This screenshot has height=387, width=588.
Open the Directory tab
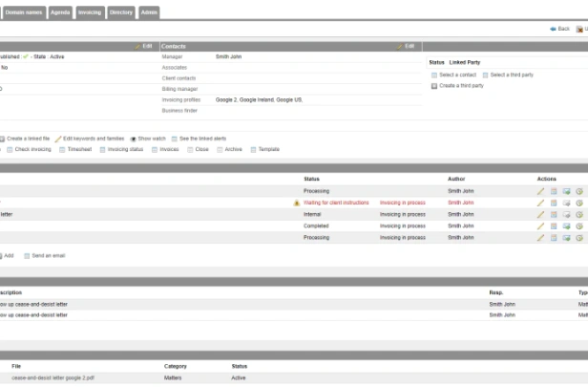(x=121, y=12)
